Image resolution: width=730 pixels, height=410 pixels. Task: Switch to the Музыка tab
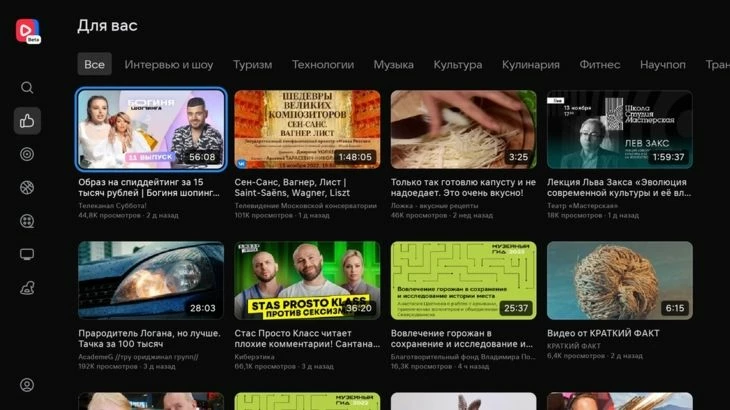(x=393, y=65)
